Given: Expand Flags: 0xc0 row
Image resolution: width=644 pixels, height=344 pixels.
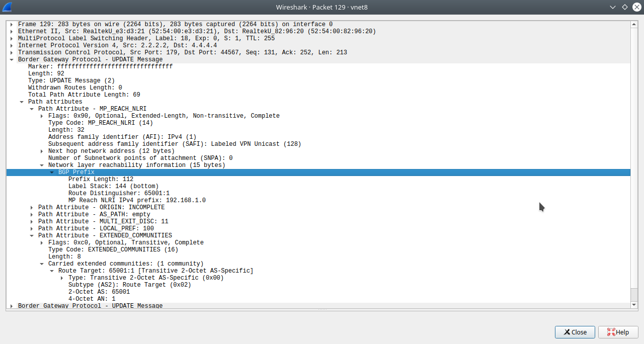Looking at the screenshot, I should 41,242.
